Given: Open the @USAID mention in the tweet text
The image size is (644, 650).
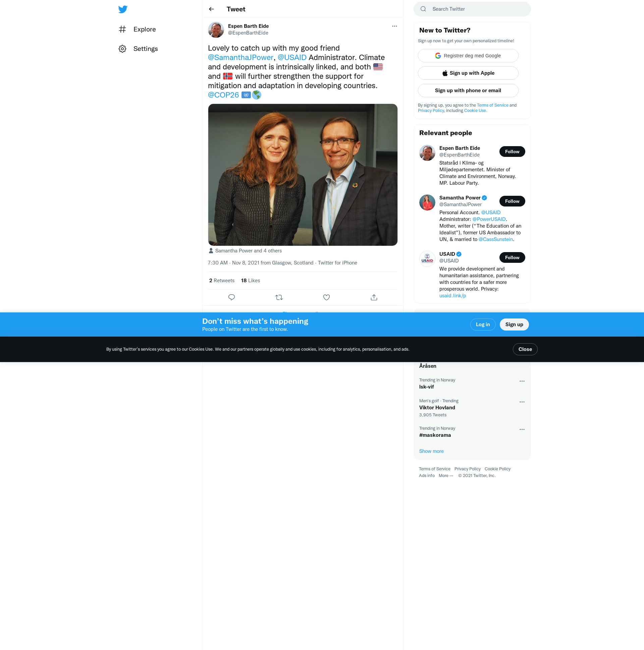Looking at the screenshot, I should 292,58.
